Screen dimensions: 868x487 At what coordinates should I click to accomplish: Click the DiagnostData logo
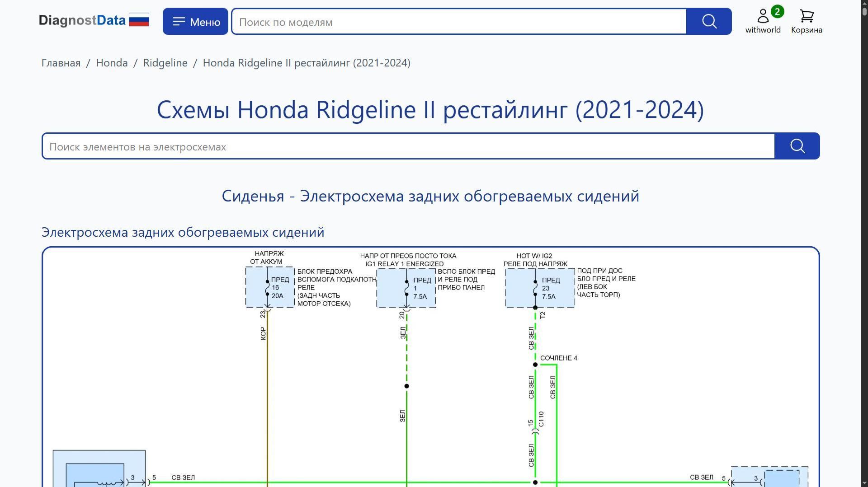point(82,20)
